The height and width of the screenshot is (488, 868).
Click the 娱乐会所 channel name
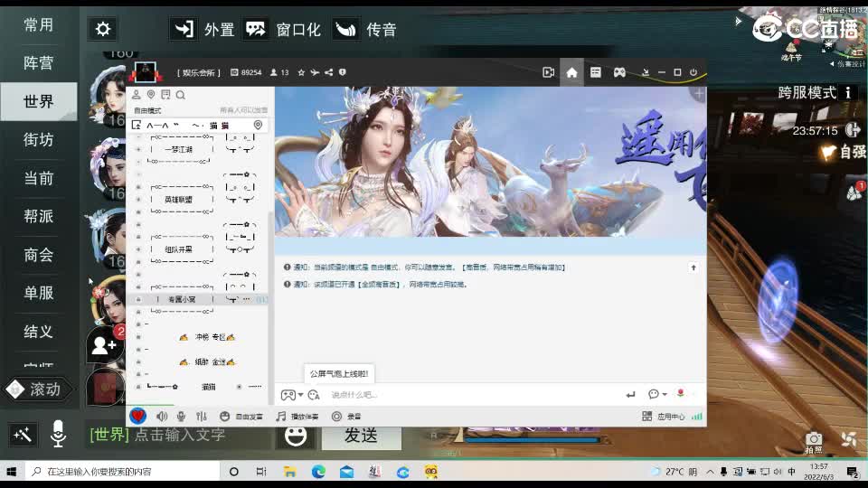[199, 72]
